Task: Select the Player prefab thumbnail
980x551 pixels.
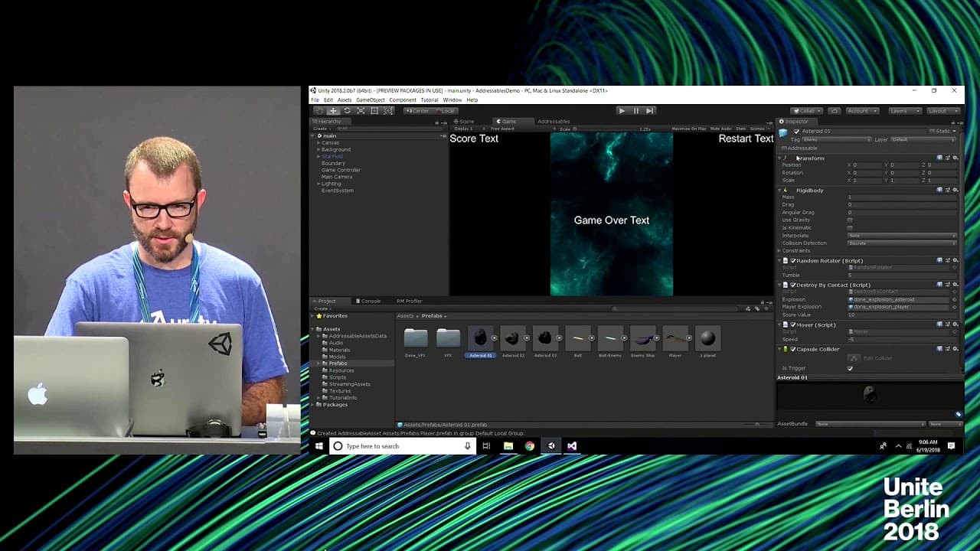Action: [675, 338]
